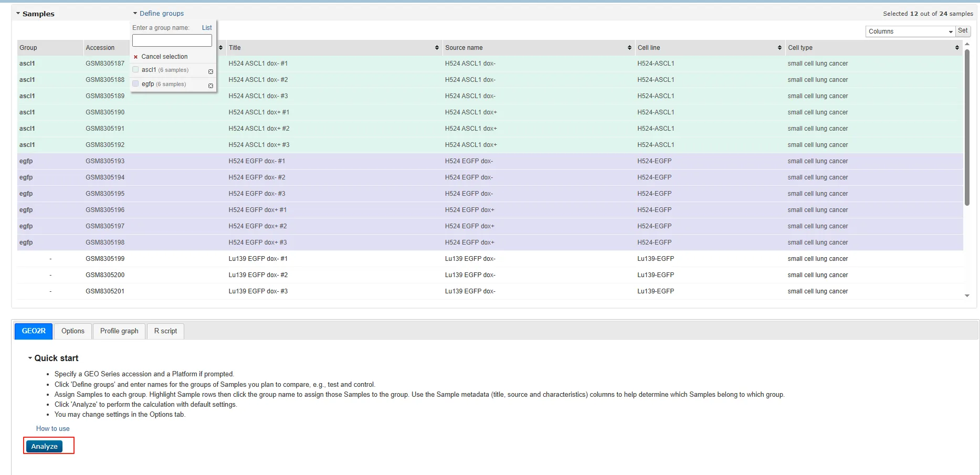The width and height of the screenshot is (980, 475).
Task: Switch to the R script tab
Action: point(165,331)
